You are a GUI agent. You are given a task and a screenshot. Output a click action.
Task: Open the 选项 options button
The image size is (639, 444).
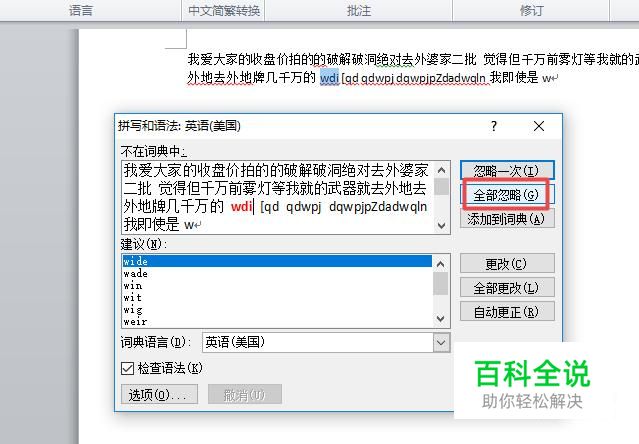[159, 394]
